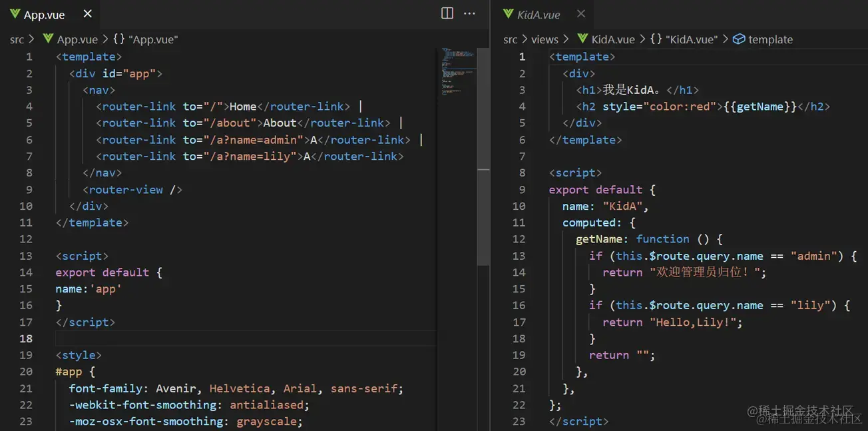Click the export default line in KidA.vue
This screenshot has height=431, width=868.
coord(602,189)
